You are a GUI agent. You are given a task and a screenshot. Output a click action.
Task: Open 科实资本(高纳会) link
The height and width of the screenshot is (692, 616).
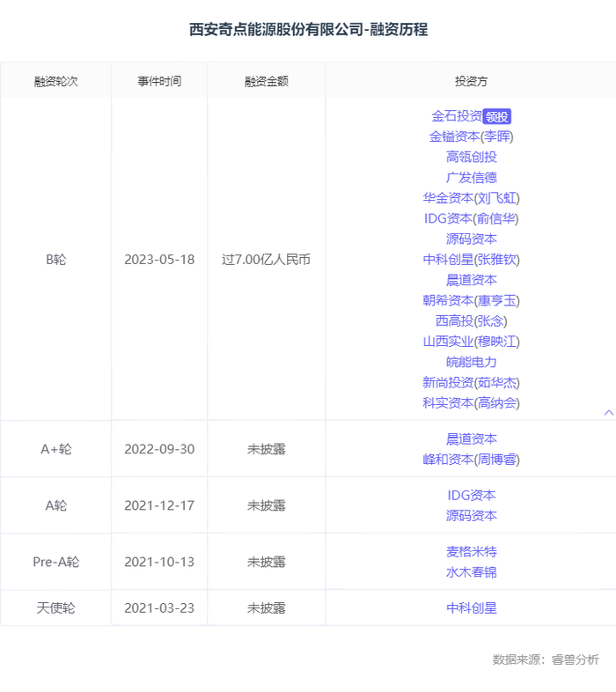click(472, 403)
